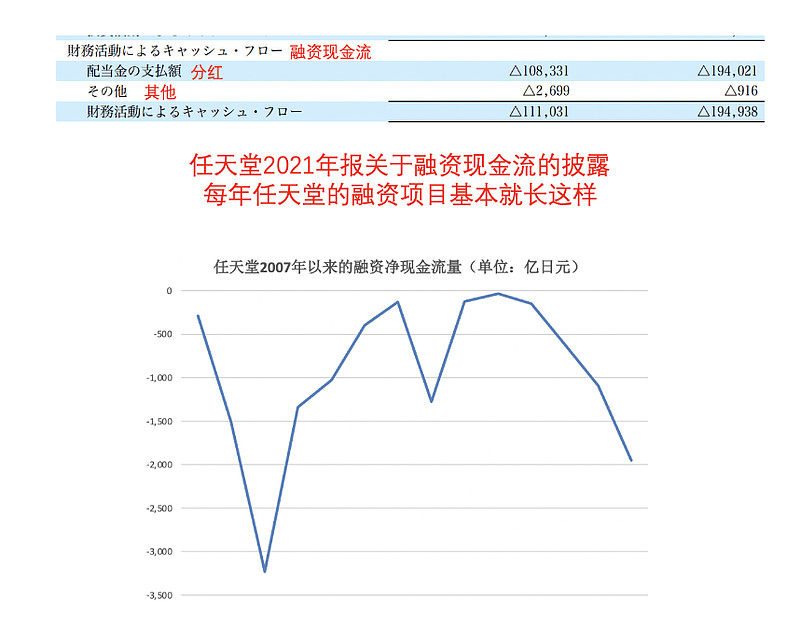Screen dimensions: 800x625
Task: Click the total value △111,031
Action: point(539,112)
